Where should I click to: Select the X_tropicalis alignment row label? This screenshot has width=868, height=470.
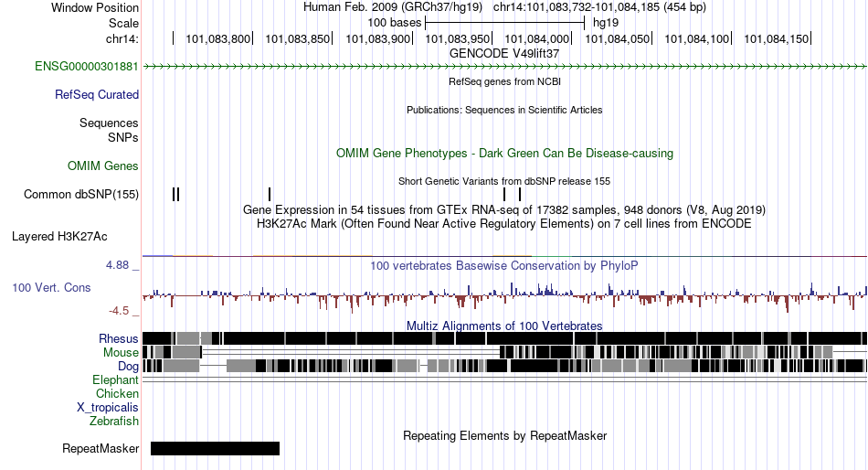pos(108,408)
